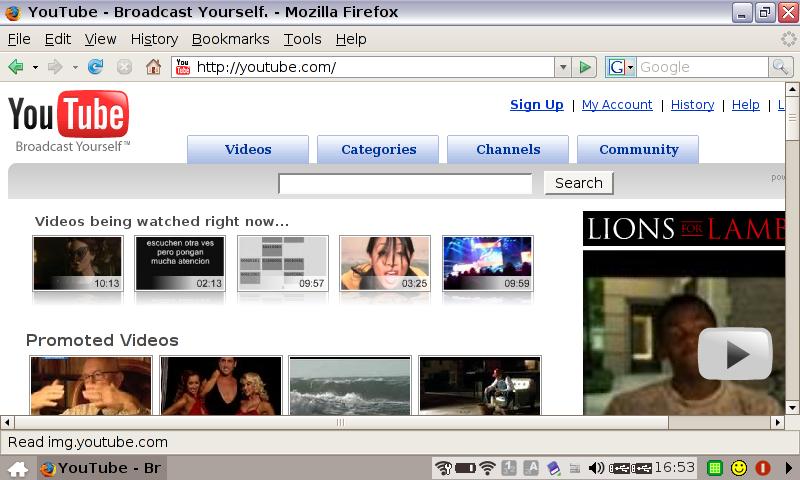Screen dimensions: 800x480
Task: Reload the page with the Refresh icon
Action: [95, 67]
